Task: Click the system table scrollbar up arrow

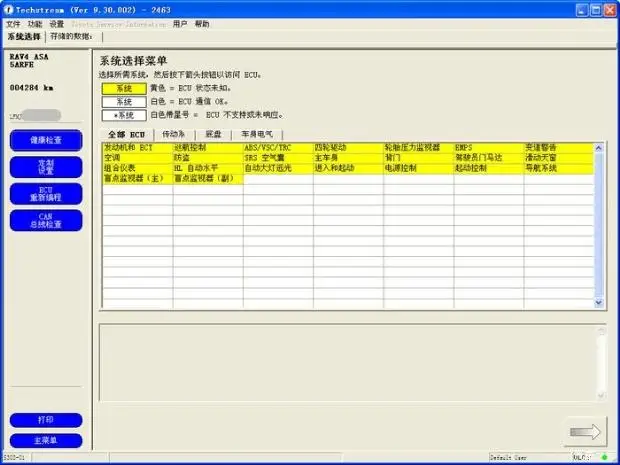Action: coord(599,148)
